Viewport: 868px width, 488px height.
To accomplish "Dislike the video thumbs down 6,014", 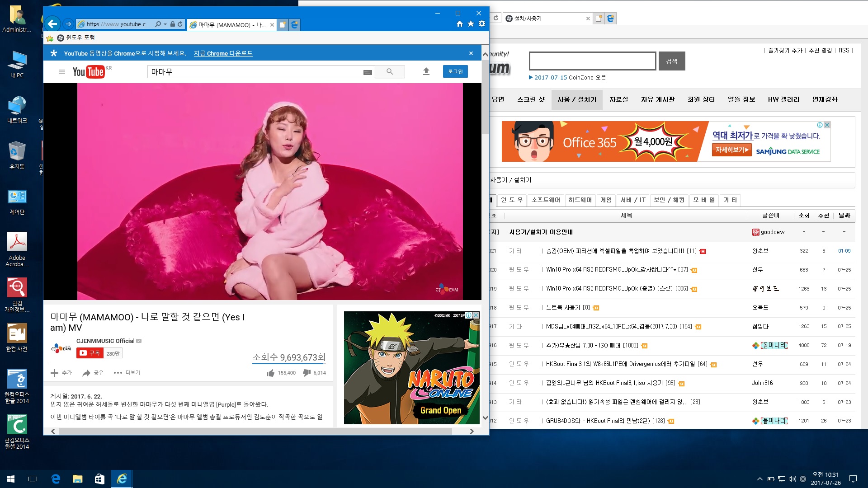I will tap(314, 373).
